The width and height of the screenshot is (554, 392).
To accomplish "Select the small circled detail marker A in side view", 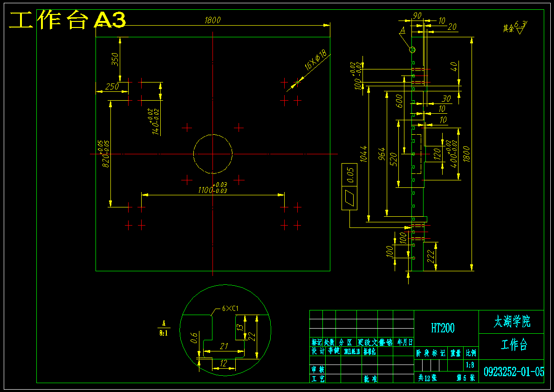I will (412, 50).
